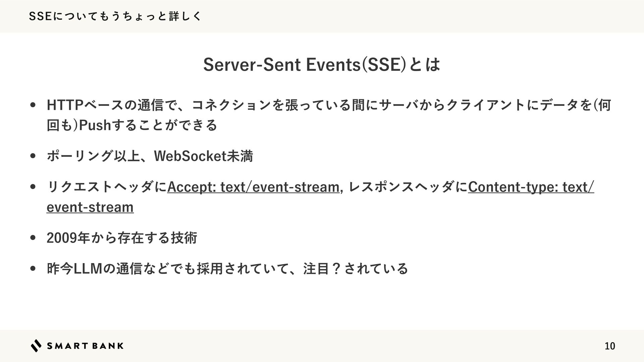The height and width of the screenshot is (362, 644).
Task: Open the Accept: text/event-stream link
Action: (x=253, y=187)
